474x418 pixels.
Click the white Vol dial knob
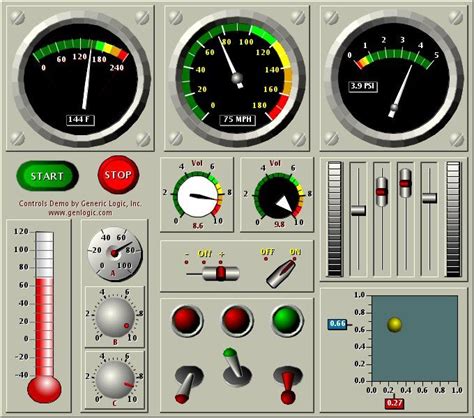pos(197,197)
